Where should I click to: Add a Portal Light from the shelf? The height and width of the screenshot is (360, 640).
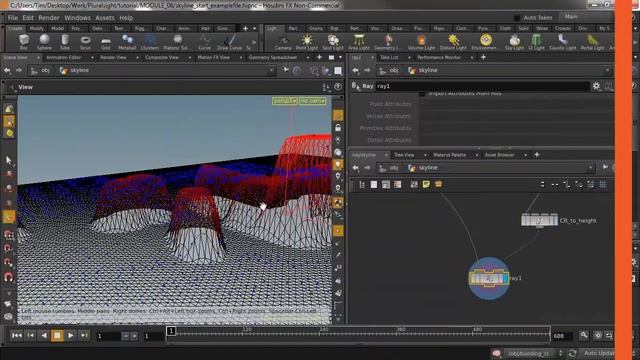tap(592, 42)
